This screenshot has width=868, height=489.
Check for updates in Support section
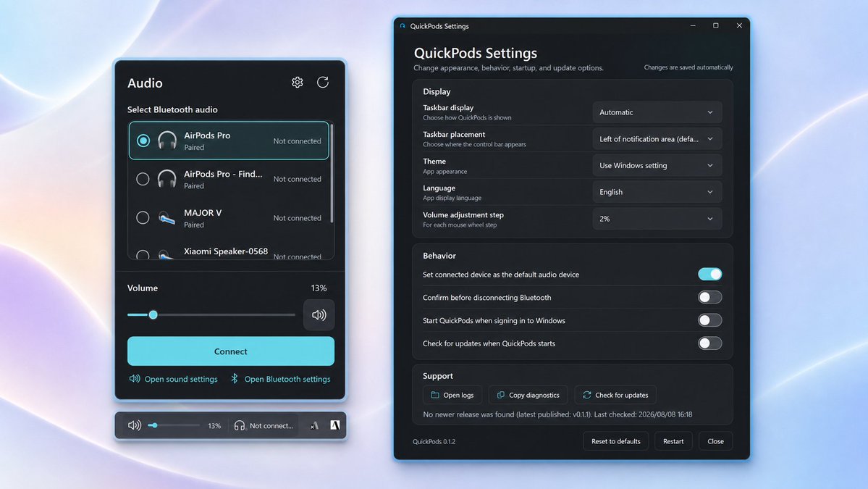pos(615,395)
